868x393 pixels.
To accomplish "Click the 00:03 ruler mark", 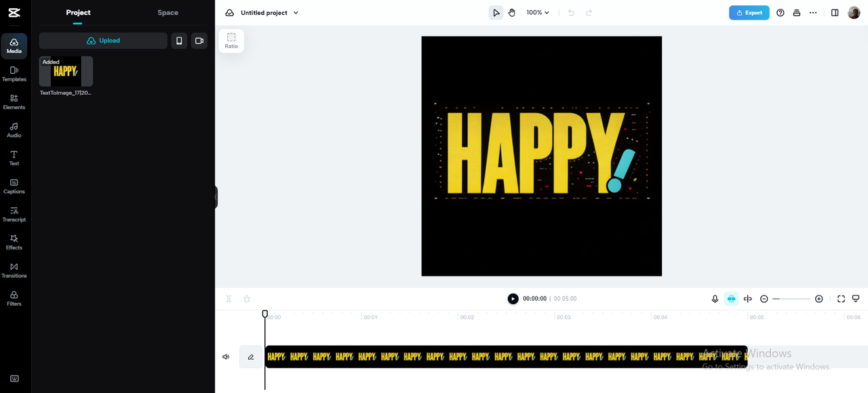I will (x=564, y=317).
